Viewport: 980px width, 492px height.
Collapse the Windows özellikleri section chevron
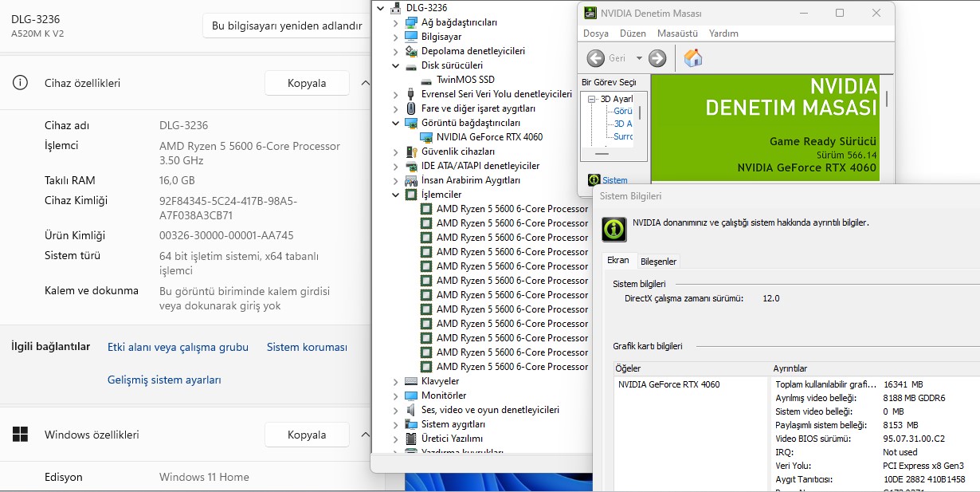[x=366, y=435]
